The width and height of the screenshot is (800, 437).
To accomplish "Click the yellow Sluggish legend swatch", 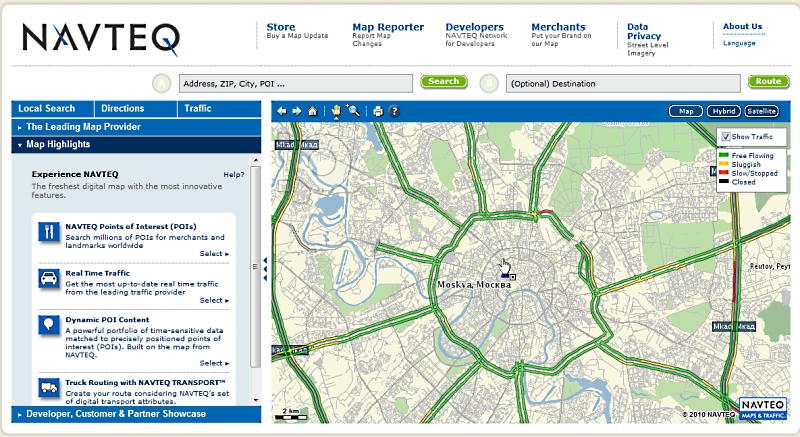I will 723,164.
